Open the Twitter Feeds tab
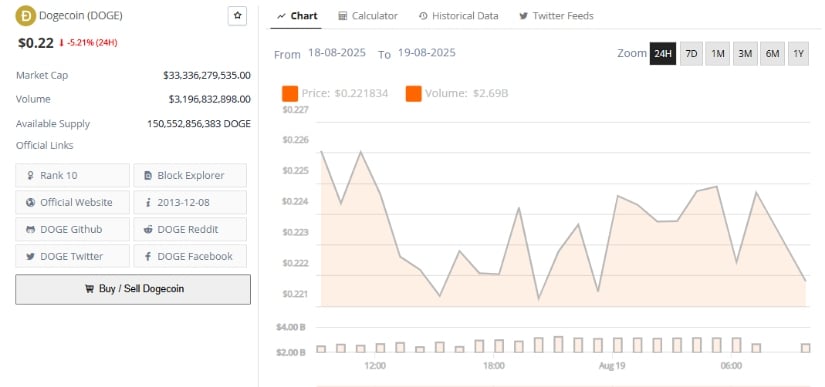 click(556, 16)
